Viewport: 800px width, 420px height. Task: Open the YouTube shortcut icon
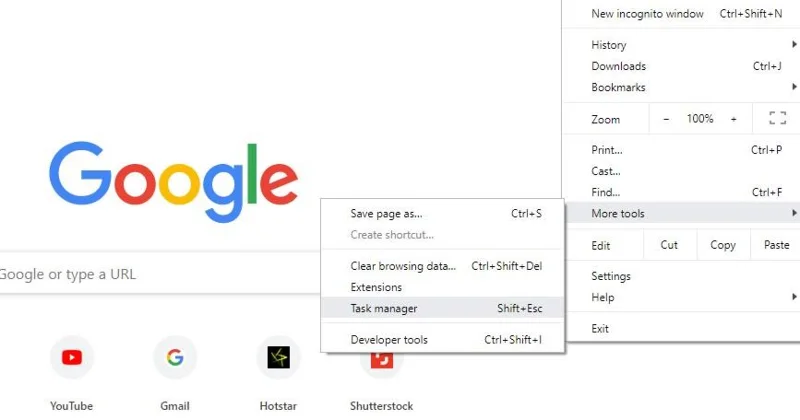pyautogui.click(x=72, y=357)
